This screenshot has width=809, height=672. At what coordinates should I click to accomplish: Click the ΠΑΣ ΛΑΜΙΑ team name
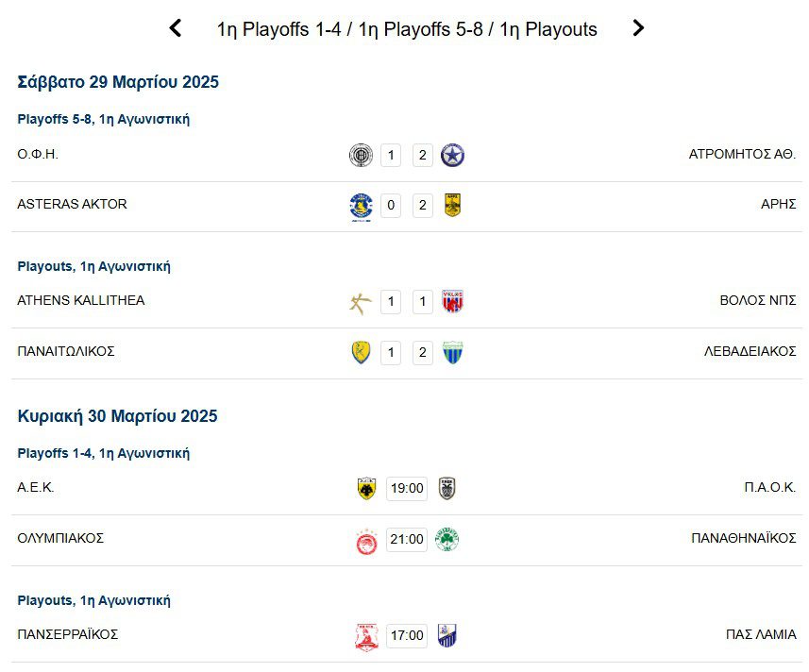760,635
